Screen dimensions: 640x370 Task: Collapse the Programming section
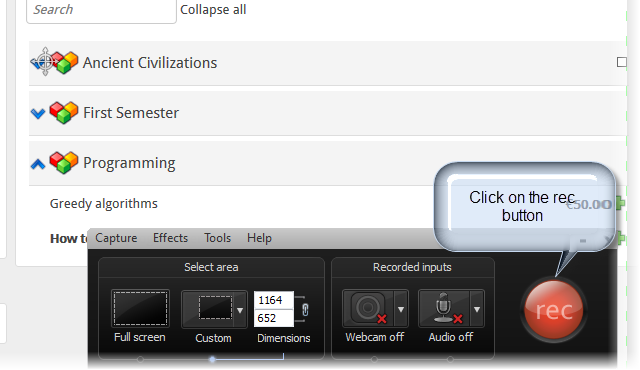[38, 164]
